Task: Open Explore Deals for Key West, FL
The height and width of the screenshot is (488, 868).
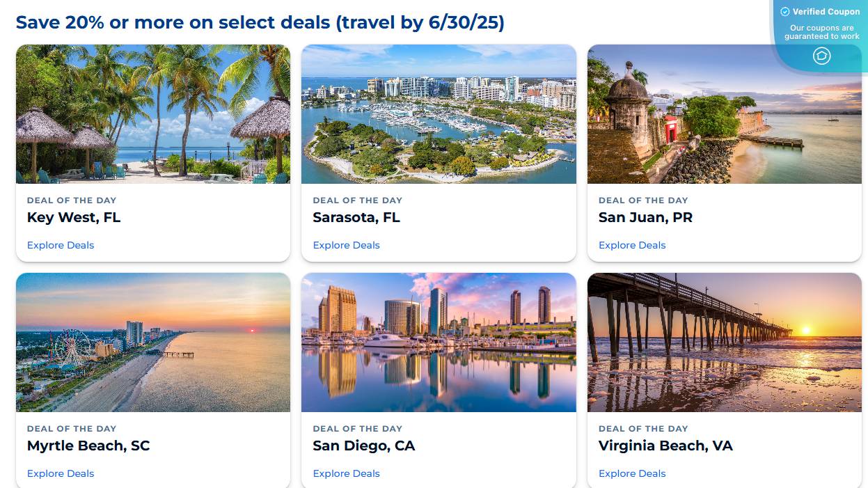Action: tap(61, 245)
